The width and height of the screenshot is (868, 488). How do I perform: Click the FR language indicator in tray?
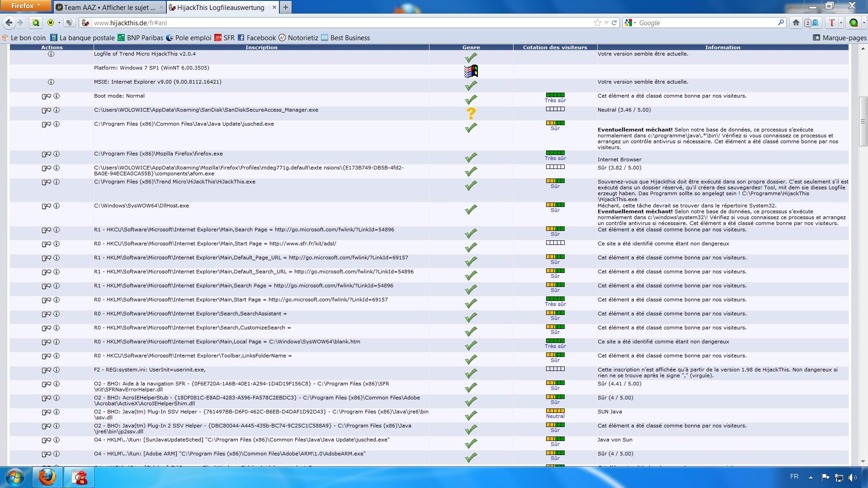pyautogui.click(x=794, y=477)
